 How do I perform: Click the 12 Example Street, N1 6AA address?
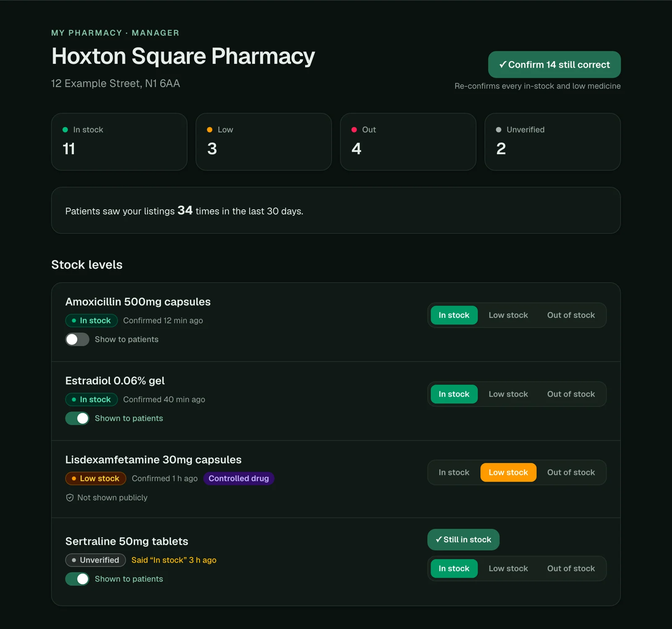click(115, 84)
